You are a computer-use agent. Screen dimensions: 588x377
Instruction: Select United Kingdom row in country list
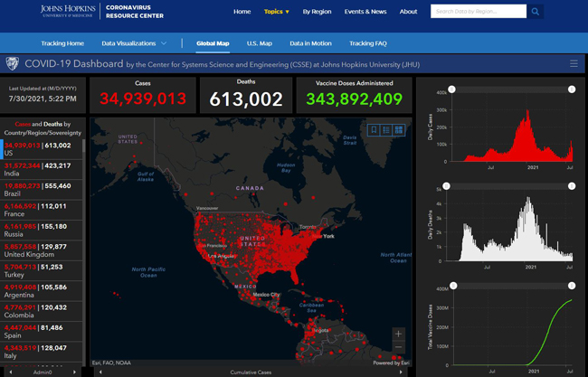pos(42,250)
